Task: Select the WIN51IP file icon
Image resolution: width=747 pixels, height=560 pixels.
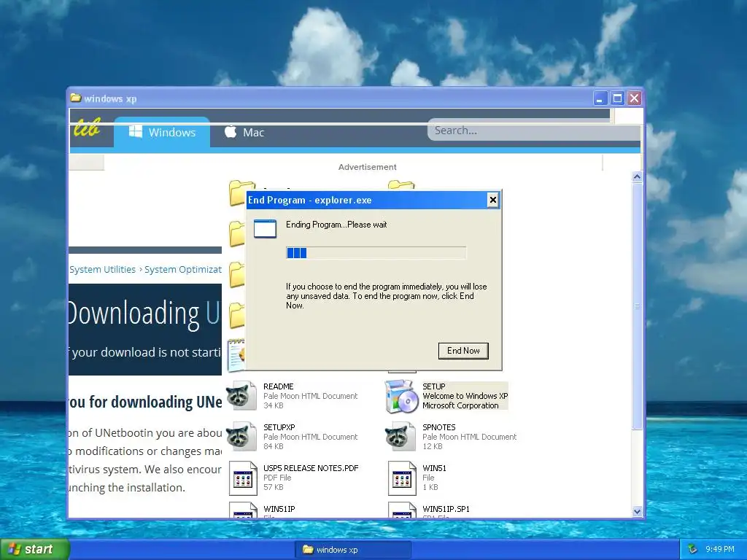Action: pyautogui.click(x=242, y=510)
